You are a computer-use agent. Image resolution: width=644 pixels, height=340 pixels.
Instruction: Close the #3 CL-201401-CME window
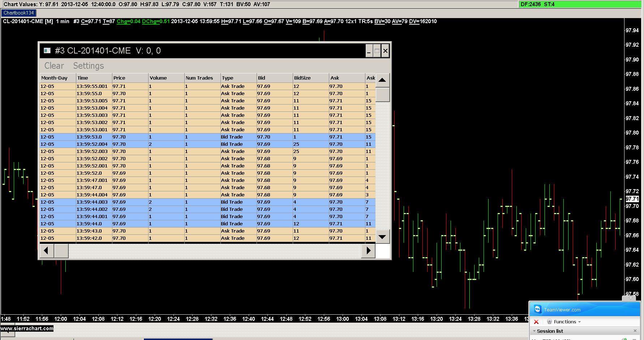tap(385, 51)
